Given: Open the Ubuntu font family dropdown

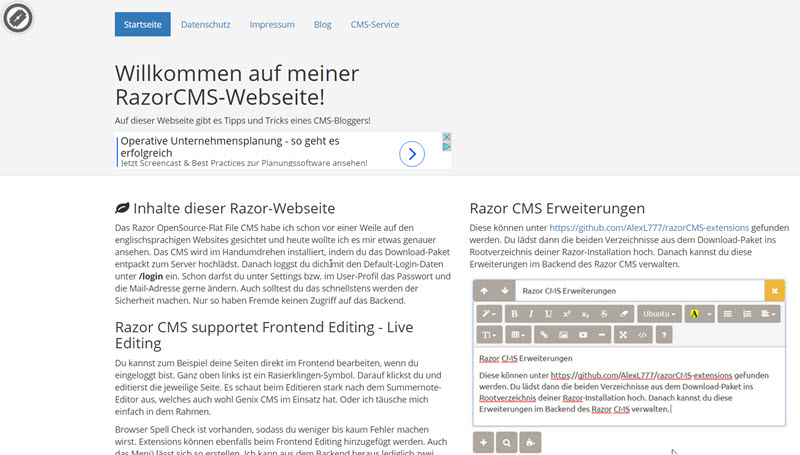Looking at the screenshot, I should 659,314.
